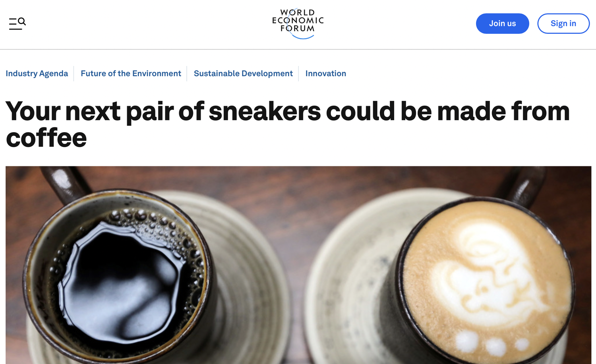The image size is (596, 364).
Task: Go to World Economic Forum logo homepage
Action: pos(298,24)
